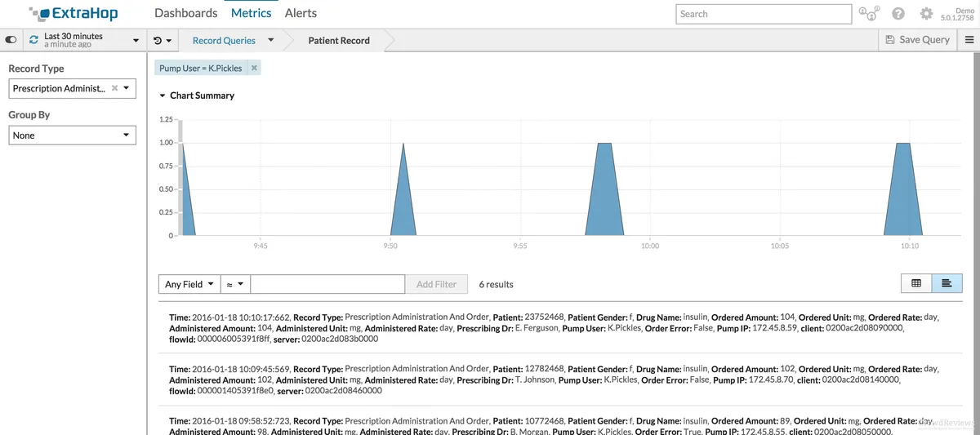Screen dimensions: 980x435
Task: Click Patient value 12782468
Action: pos(546,368)
